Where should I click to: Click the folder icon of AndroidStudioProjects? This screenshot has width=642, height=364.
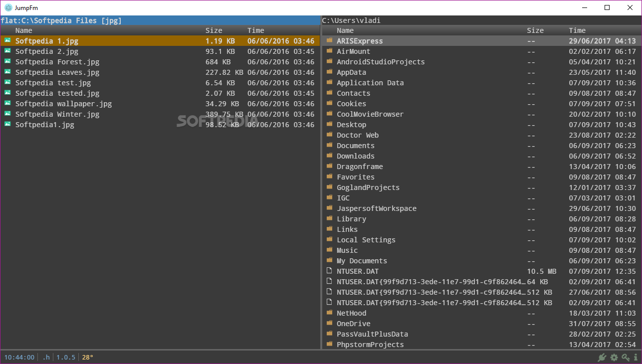pos(329,61)
